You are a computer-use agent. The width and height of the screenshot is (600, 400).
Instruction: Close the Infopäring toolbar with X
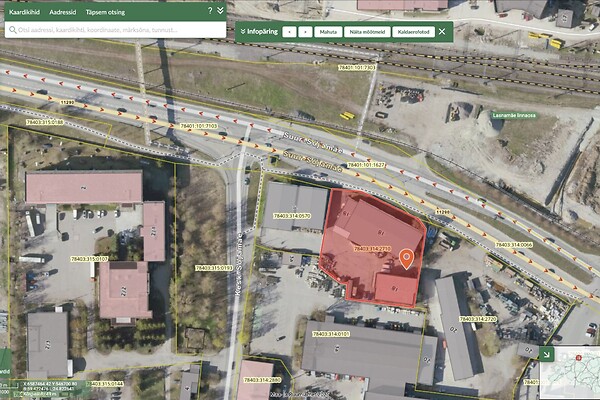click(442, 31)
